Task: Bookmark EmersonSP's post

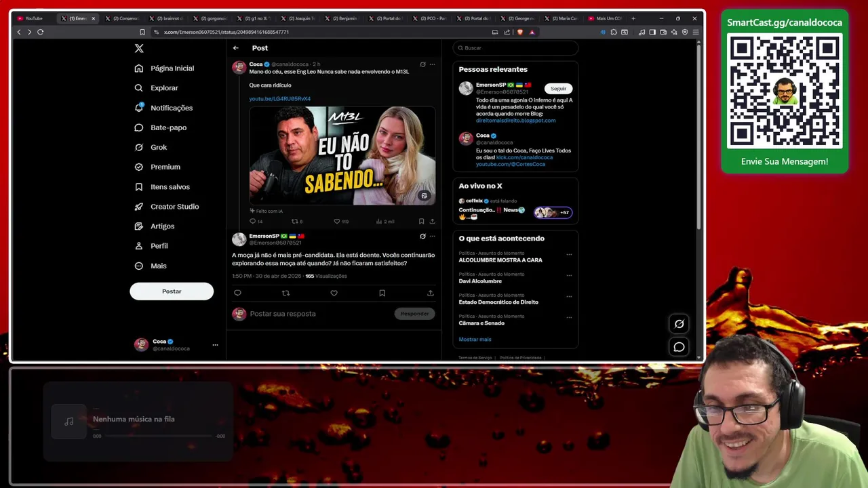Action: pos(382,293)
